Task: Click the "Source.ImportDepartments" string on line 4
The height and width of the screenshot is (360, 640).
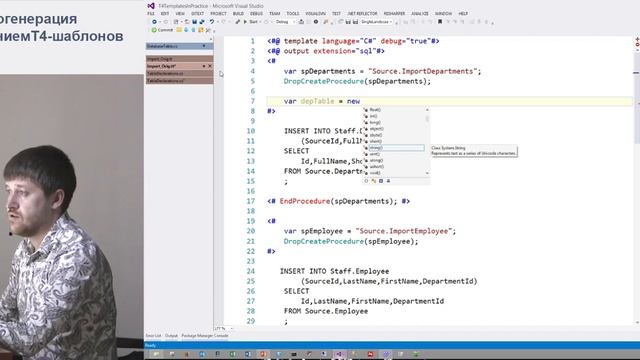Action: [423, 71]
